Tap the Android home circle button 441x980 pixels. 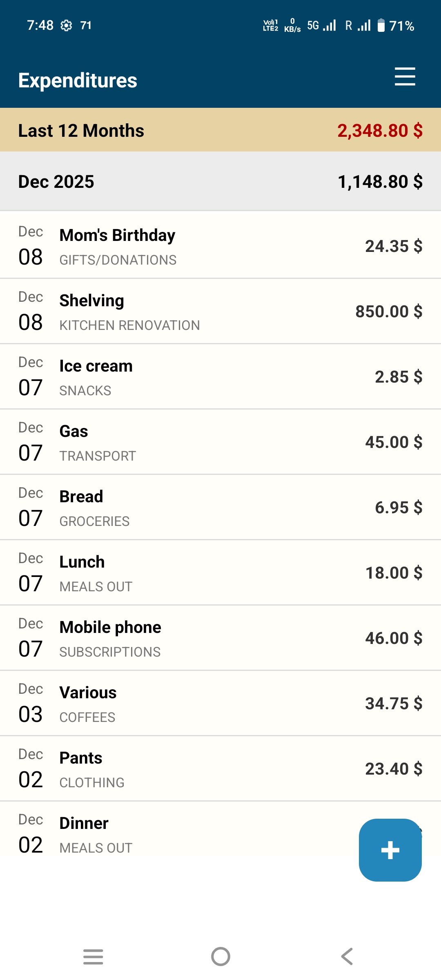tap(220, 956)
